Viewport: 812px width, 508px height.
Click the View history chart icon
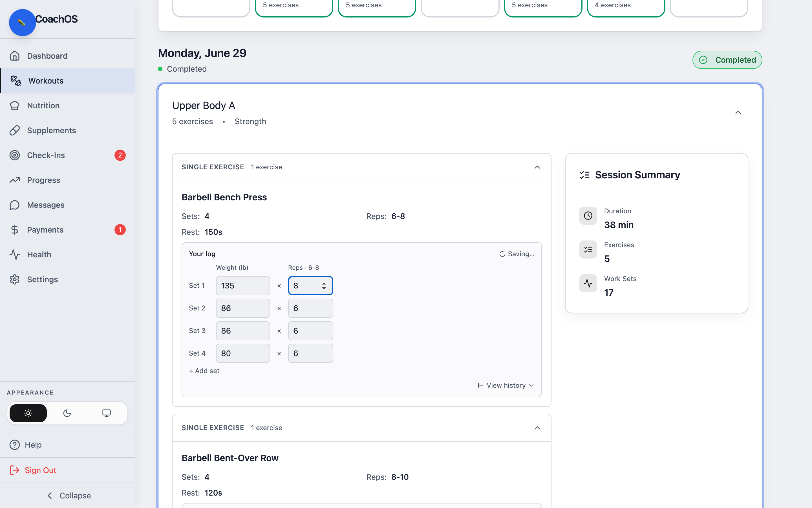point(481,386)
